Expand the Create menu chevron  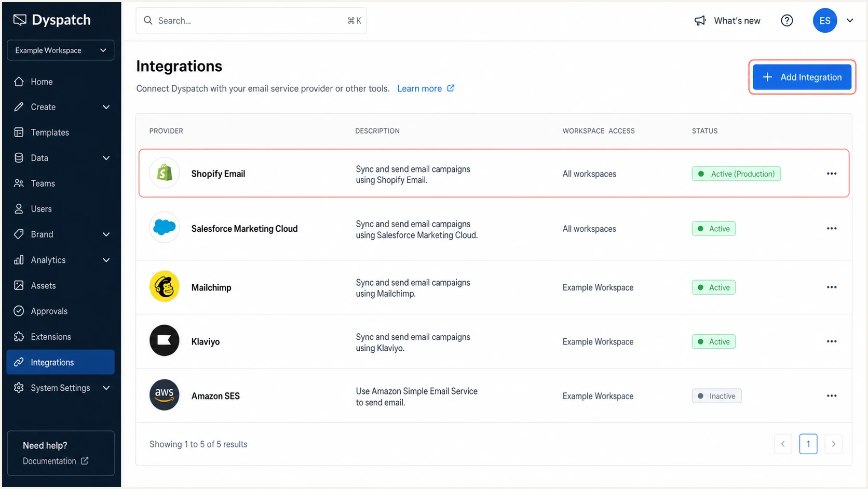[106, 107]
